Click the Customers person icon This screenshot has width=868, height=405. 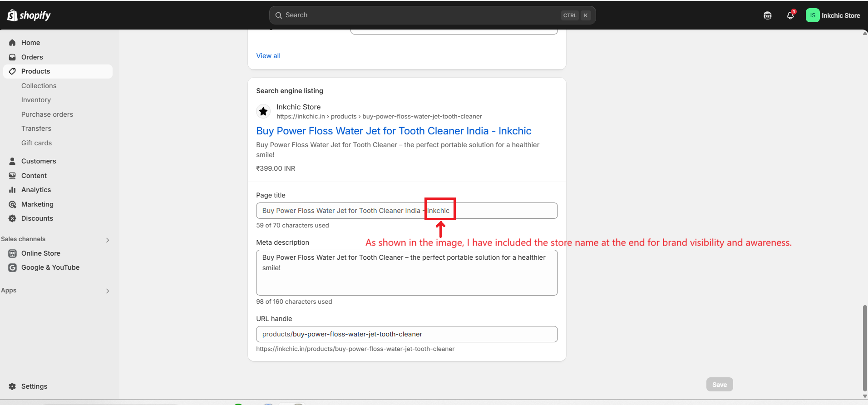(12, 161)
